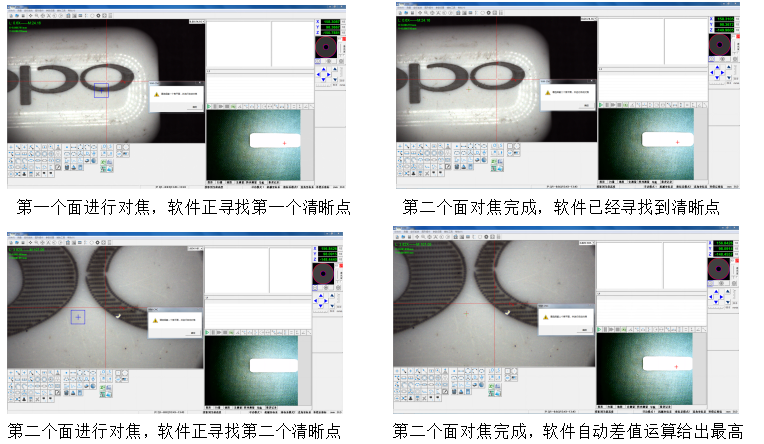Open ring light control in bottom-left window
Screen dimensions: 764x444
pyautogui.click(x=323, y=273)
